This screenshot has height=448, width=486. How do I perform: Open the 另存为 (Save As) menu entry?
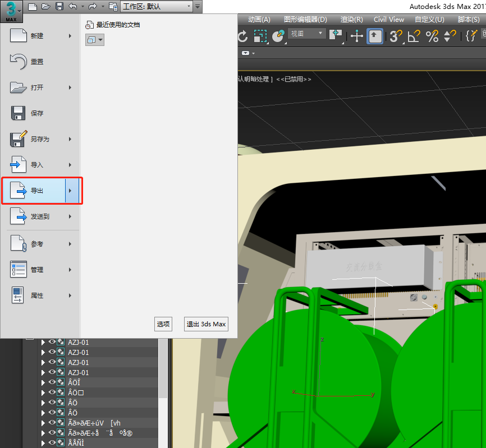[x=40, y=139]
